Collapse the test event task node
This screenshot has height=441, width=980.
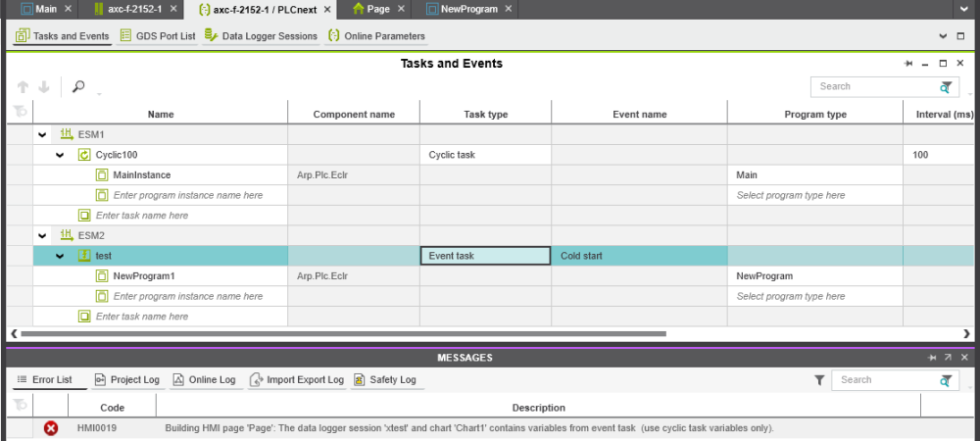point(60,256)
